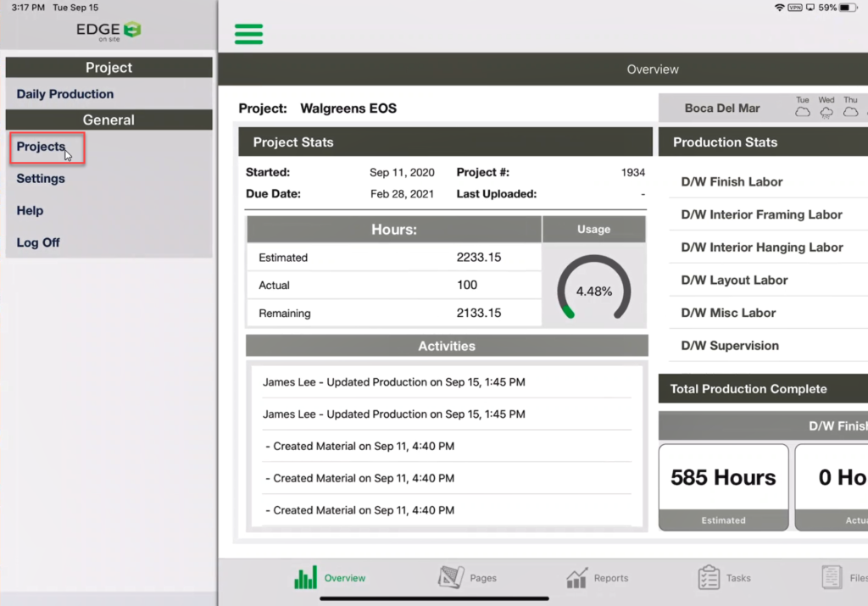The height and width of the screenshot is (606, 868).
Task: Click the 4.48% usage gauge
Action: [x=593, y=291]
